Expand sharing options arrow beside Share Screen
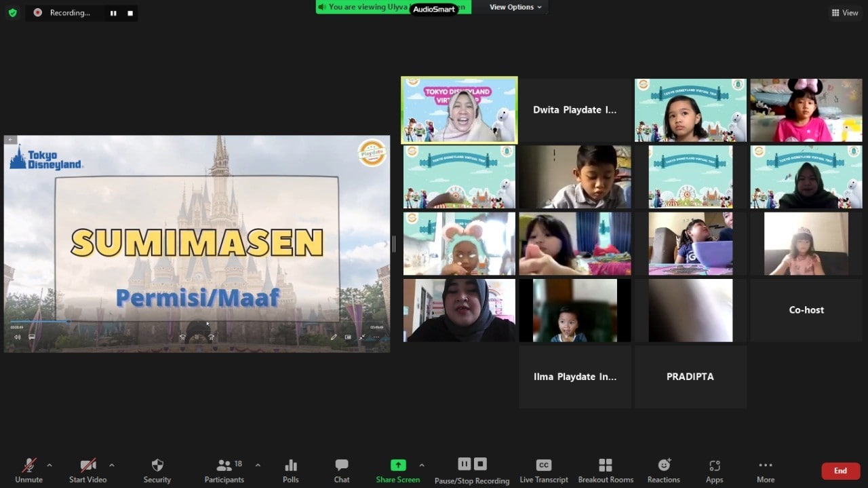Image resolution: width=868 pixels, height=488 pixels. 422,466
